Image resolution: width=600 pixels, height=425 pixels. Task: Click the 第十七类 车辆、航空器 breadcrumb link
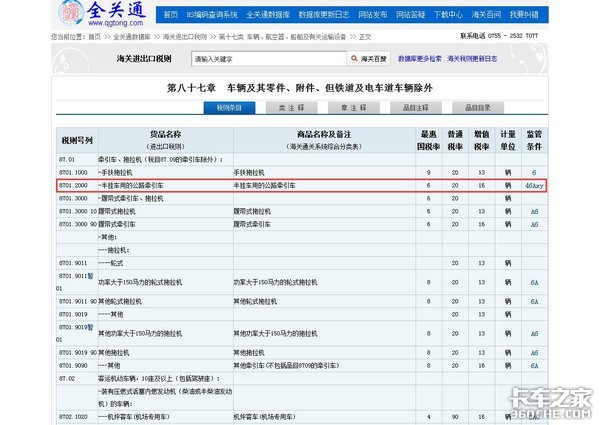coord(282,37)
